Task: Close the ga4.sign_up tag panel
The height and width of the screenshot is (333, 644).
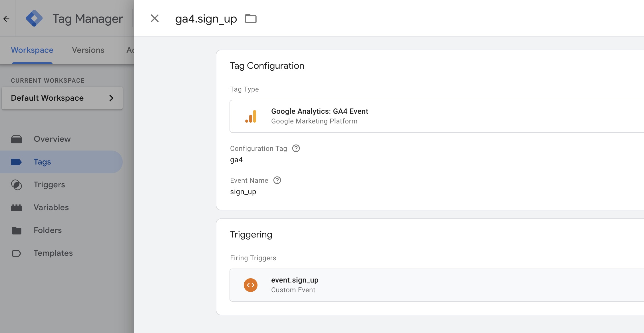Action: [154, 19]
